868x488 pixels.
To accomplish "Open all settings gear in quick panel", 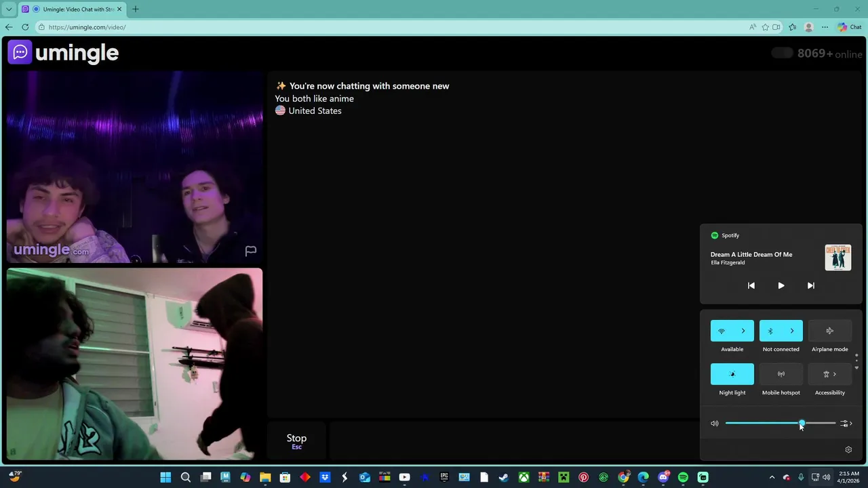I will click(848, 449).
